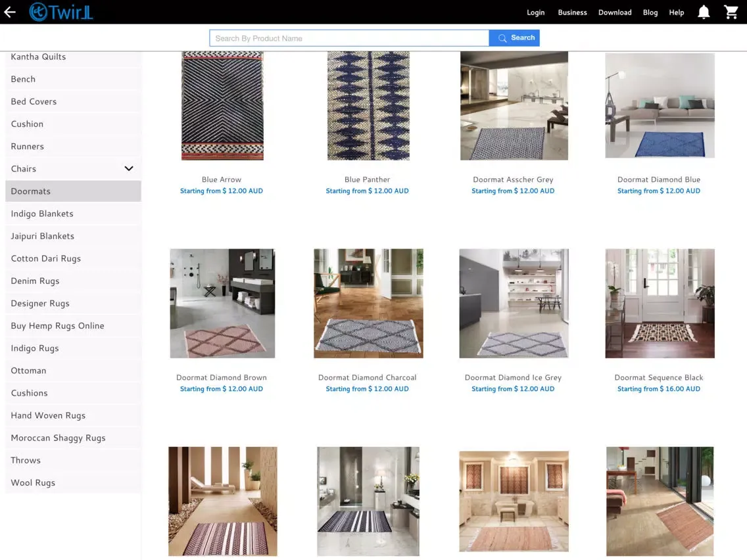Screen dimensions: 747x560
Task: Select Buy Hemp Rugs Online category
Action: [x=74, y=325]
